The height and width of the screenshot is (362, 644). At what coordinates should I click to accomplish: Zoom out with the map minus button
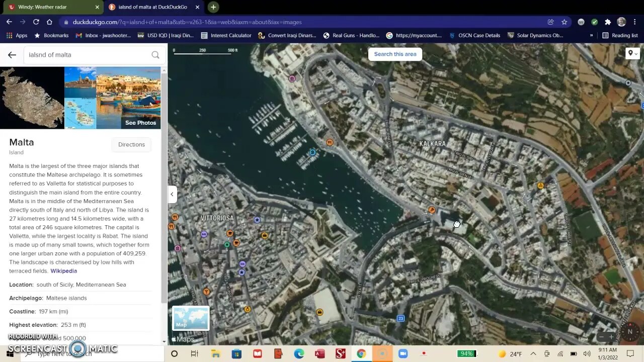tap(602, 337)
